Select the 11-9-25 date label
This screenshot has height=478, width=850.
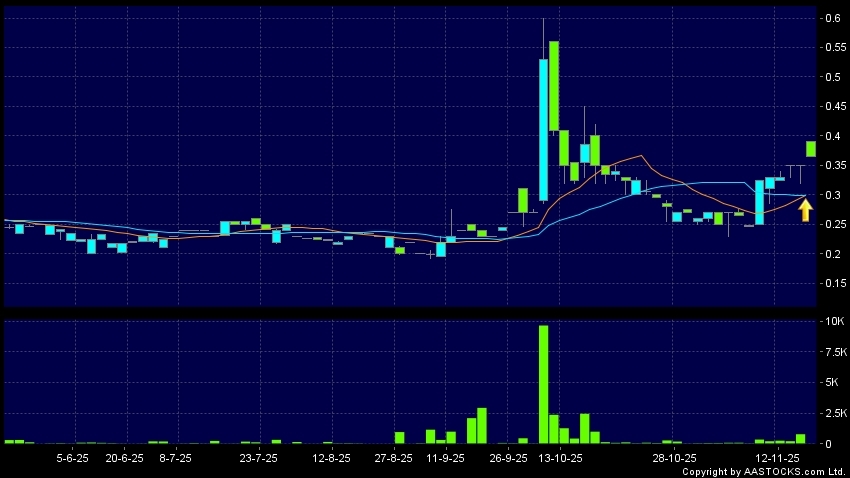pyautogui.click(x=445, y=457)
